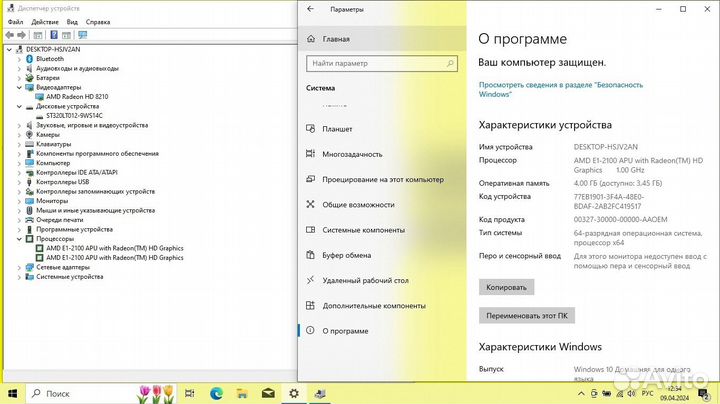Open File Explorer from taskbar
Screen dimensions: 720x404
(x=242, y=393)
